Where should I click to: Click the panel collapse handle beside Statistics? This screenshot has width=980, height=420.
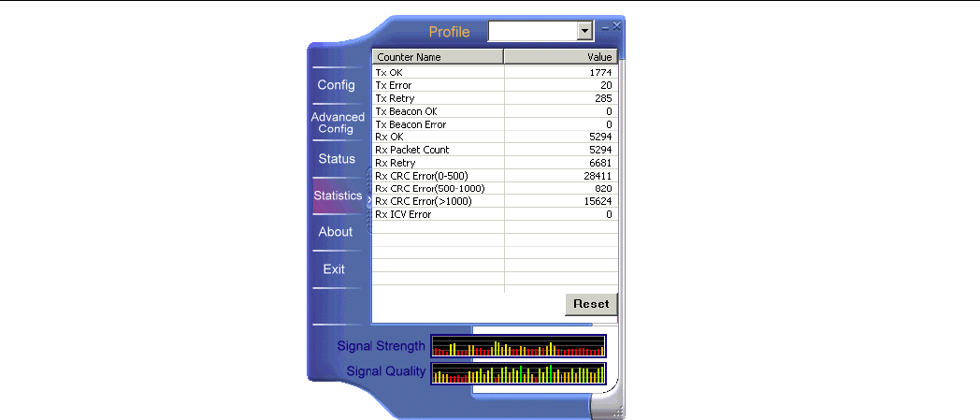(368, 200)
